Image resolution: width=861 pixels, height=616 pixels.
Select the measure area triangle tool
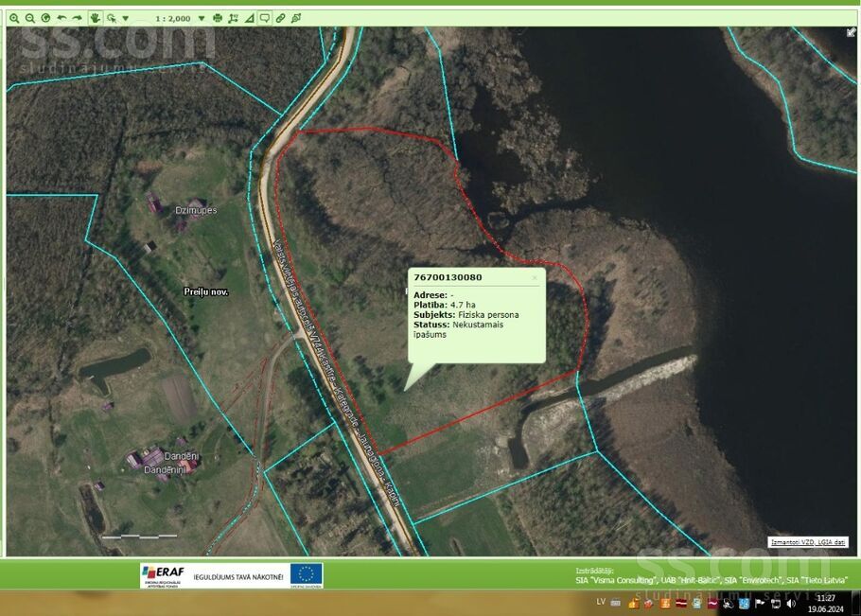[249, 18]
